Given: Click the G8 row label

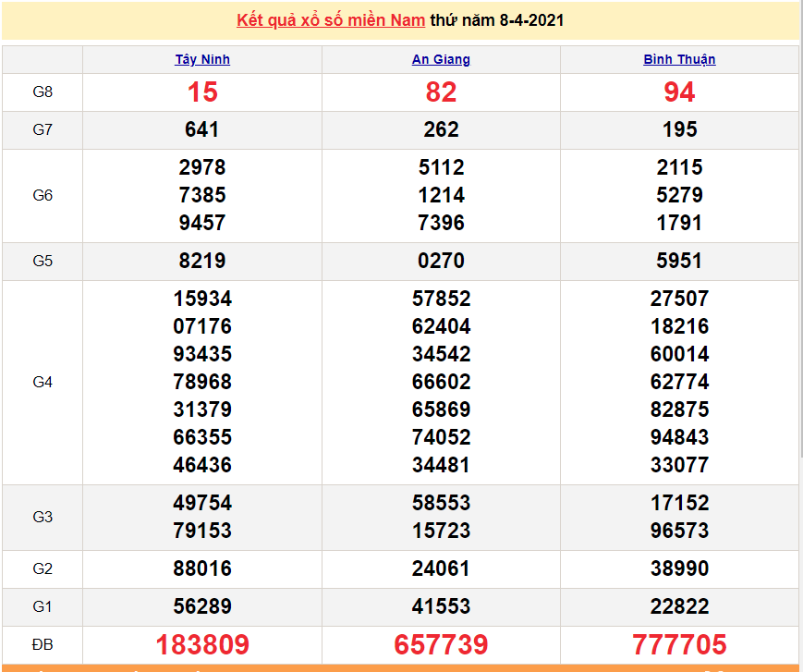Looking at the screenshot, I should [43, 92].
